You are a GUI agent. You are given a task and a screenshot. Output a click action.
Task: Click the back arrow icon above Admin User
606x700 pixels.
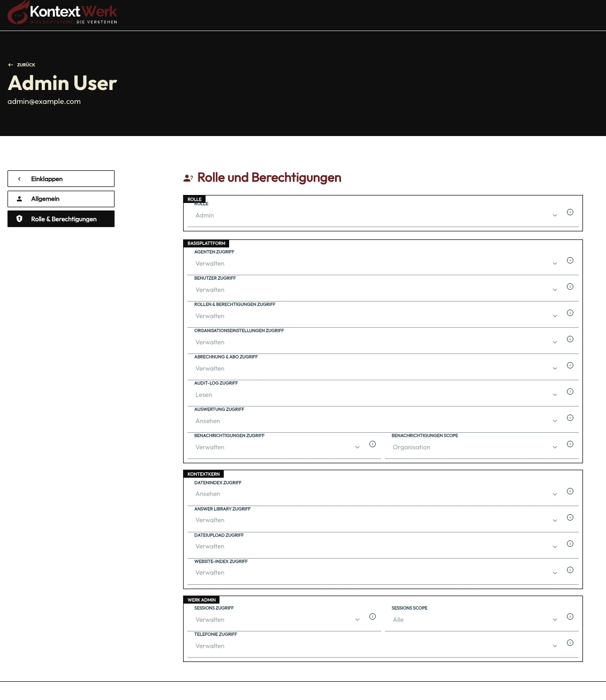click(11, 64)
